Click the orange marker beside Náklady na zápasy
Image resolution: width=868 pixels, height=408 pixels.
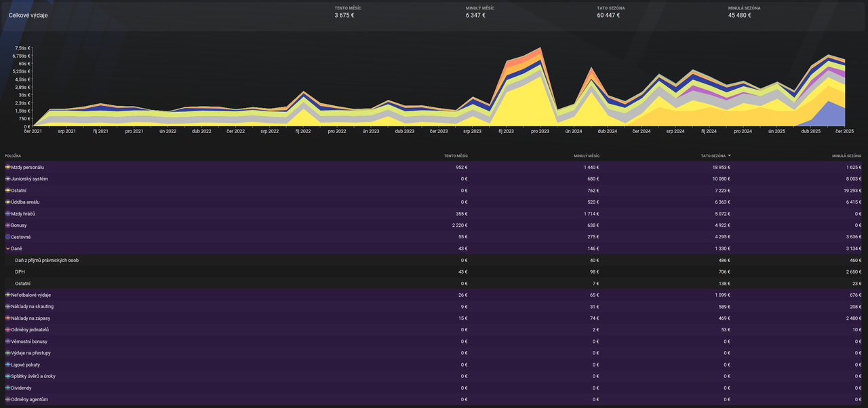pyautogui.click(x=7, y=318)
